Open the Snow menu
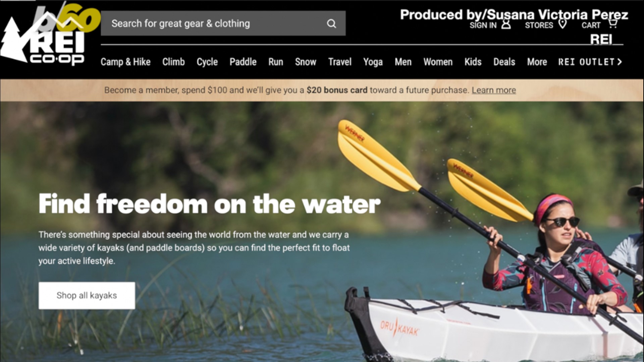This screenshot has width=644, height=362. point(306,62)
